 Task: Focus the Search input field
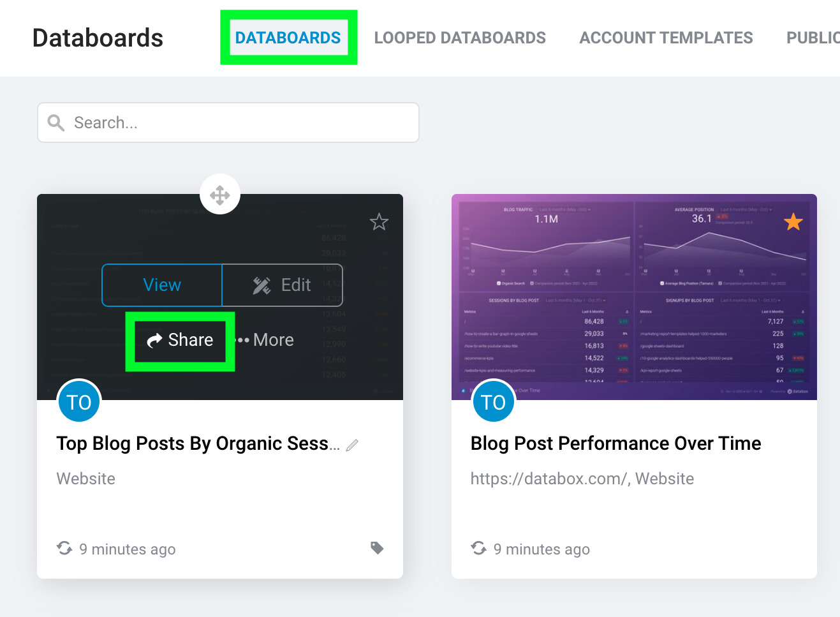pyautogui.click(x=242, y=123)
